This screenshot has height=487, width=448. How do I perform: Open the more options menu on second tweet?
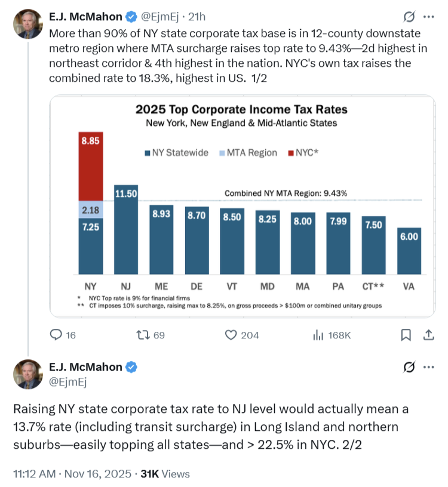pyautogui.click(x=428, y=367)
